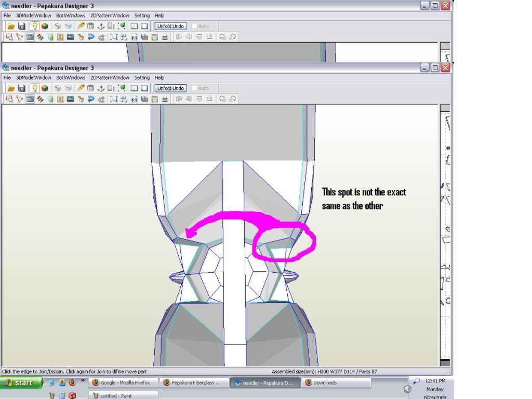
Task: Open Setting menu in front needler window
Action: tap(142, 78)
